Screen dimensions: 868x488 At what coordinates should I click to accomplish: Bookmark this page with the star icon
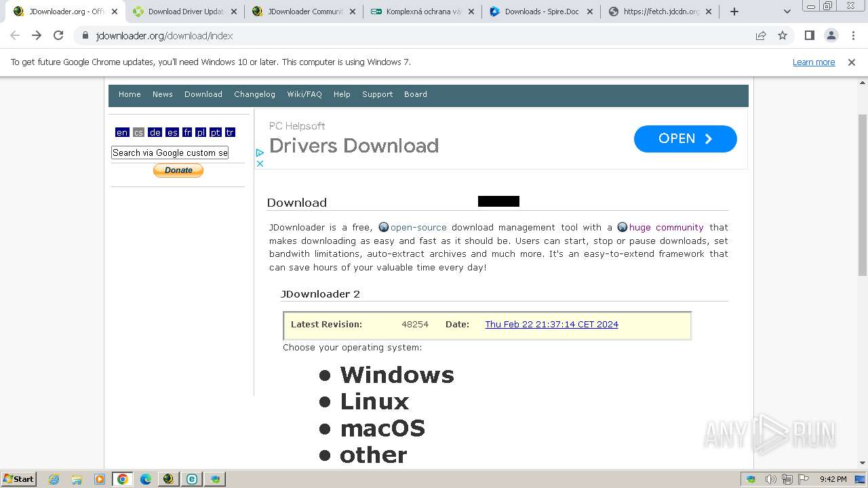point(783,35)
